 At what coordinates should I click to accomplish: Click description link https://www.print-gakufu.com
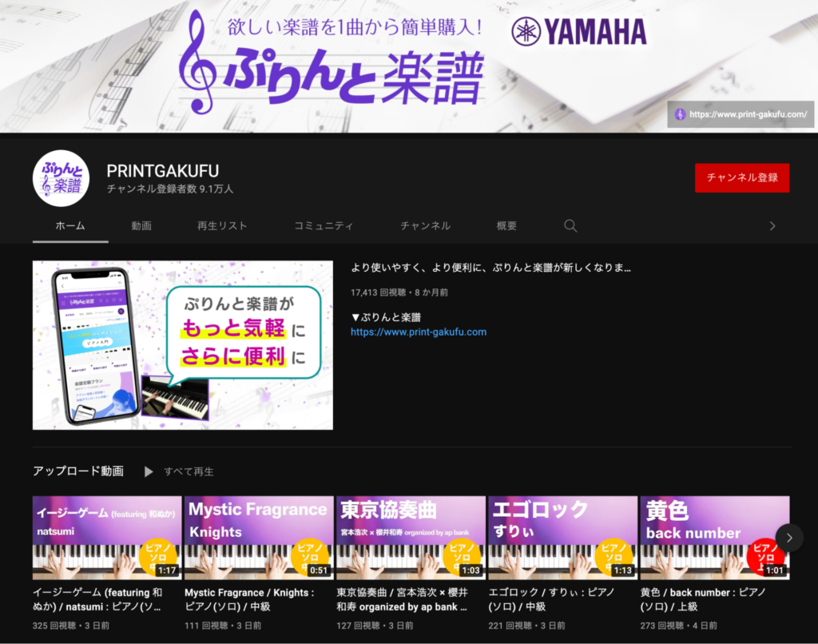pos(419,332)
